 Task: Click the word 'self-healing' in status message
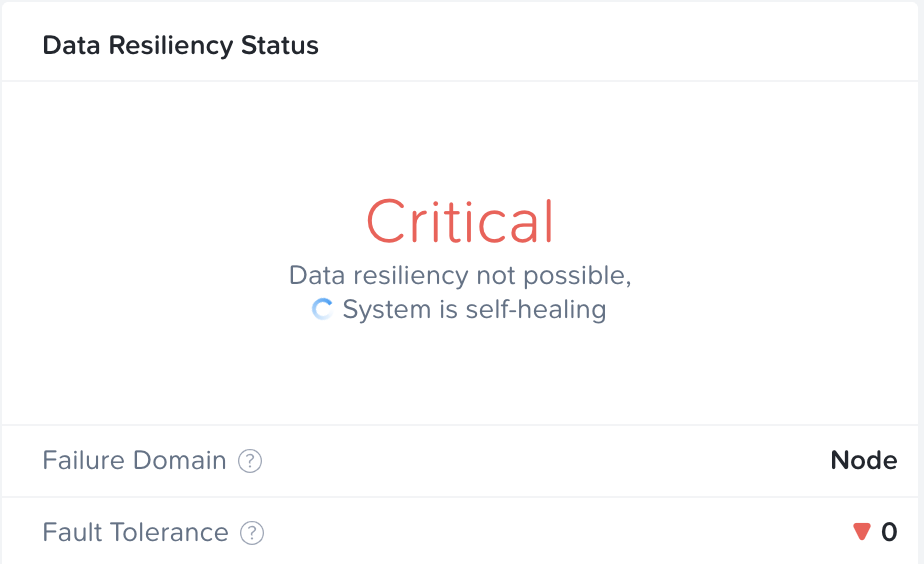(x=536, y=309)
